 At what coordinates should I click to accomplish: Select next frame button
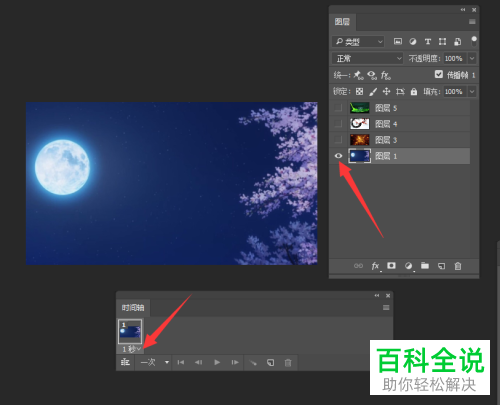pos(235,362)
